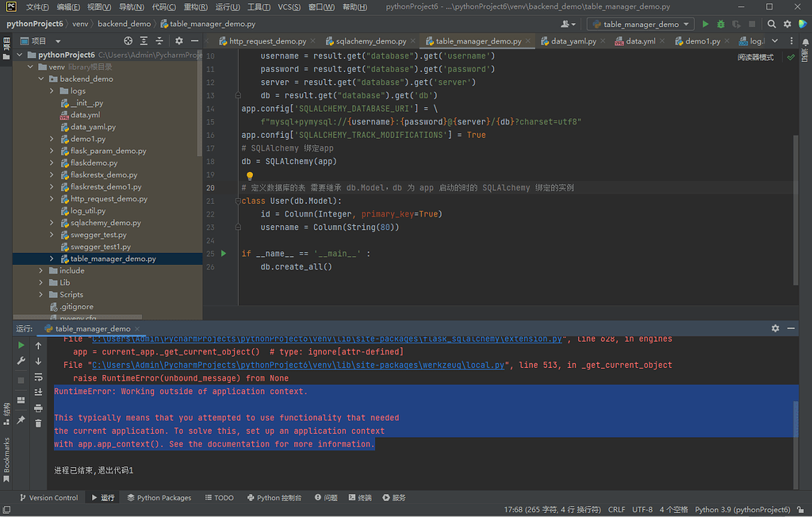Viewport: 812px width, 517px height.
Task: Hide the project tool window
Action: pyautogui.click(x=195, y=41)
